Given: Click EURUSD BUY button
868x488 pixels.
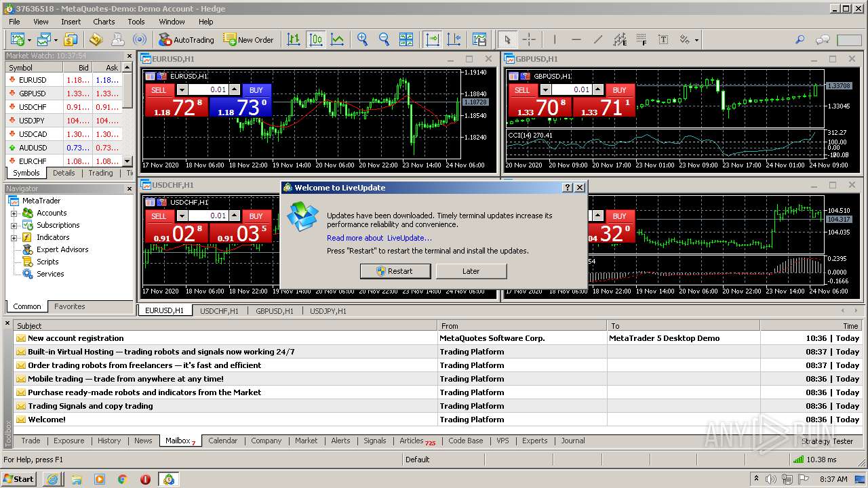Looking at the screenshot, I should click(256, 89).
